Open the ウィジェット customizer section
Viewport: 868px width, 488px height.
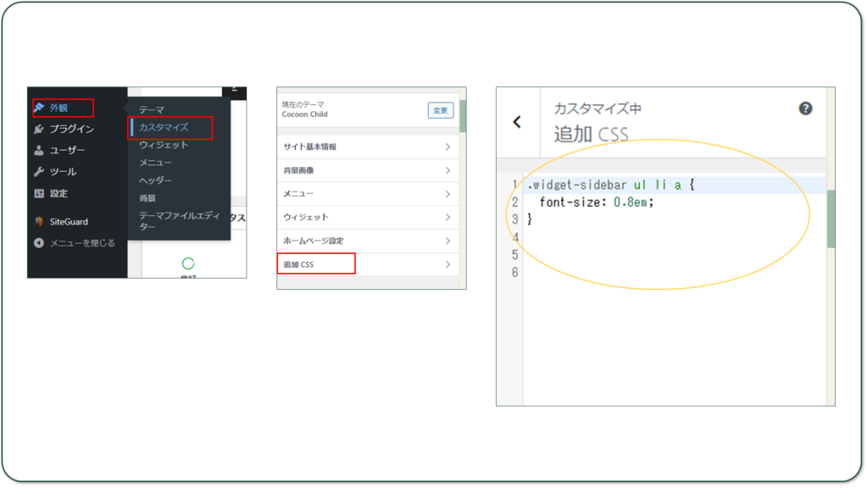[x=306, y=218]
